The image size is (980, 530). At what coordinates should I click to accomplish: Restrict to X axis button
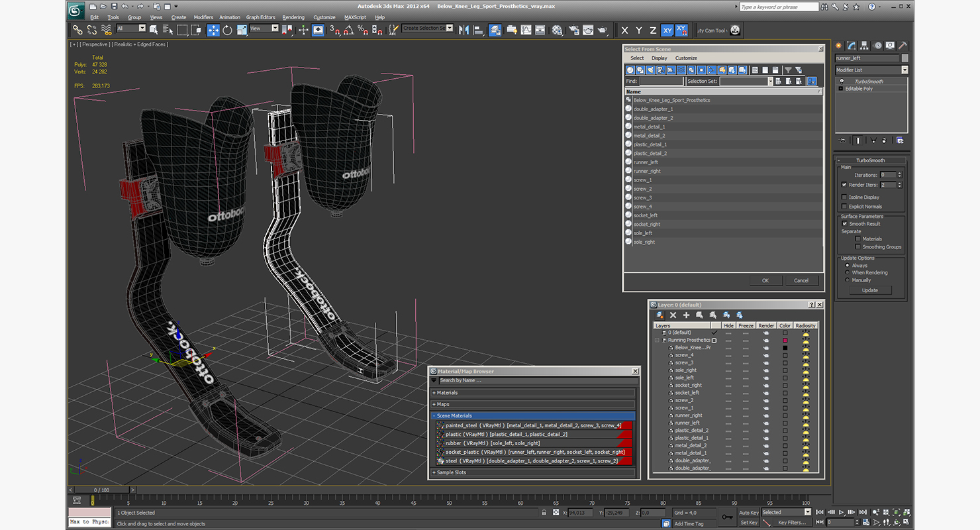pos(624,30)
